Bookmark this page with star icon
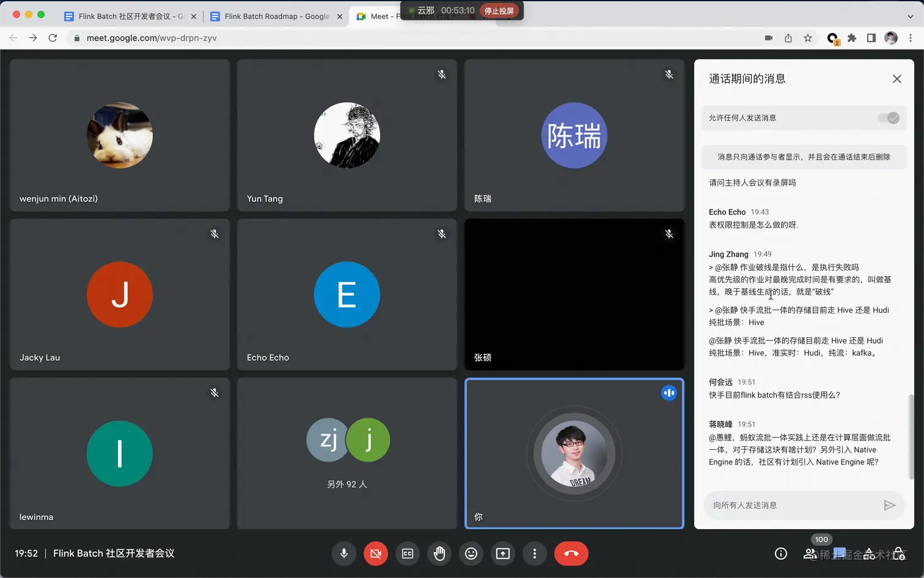The image size is (924, 578). tap(808, 38)
